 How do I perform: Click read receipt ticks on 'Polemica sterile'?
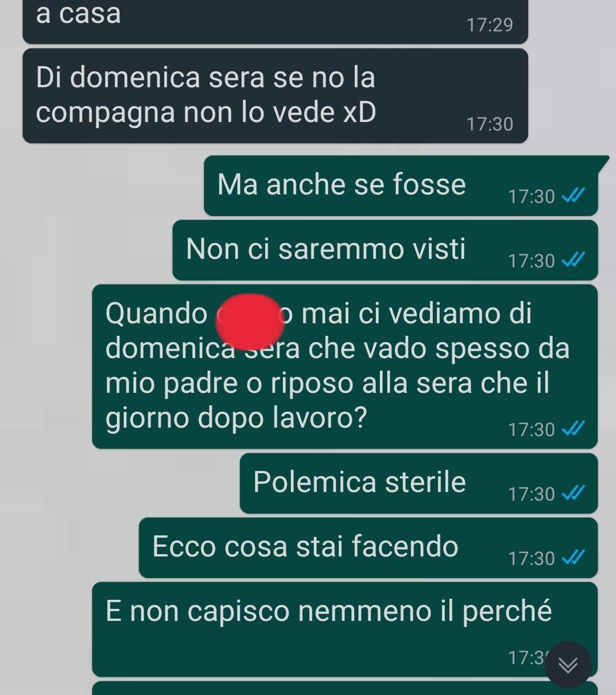[573, 493]
